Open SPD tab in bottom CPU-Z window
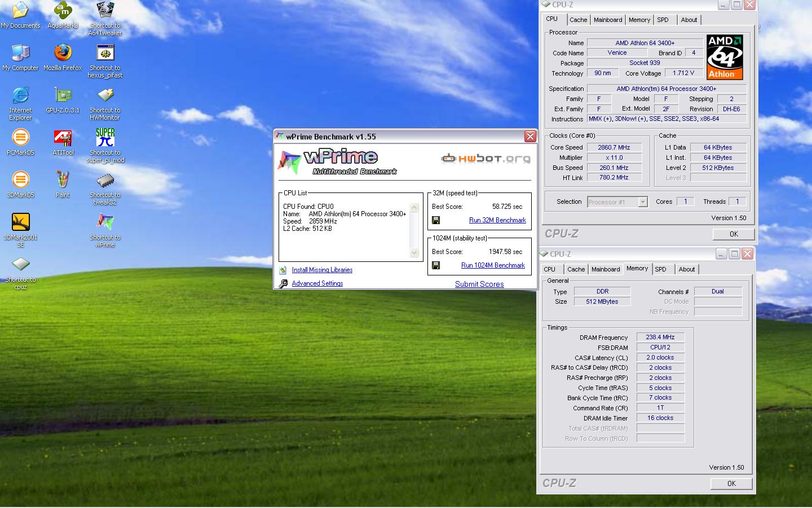The height and width of the screenshot is (508, 812). click(x=661, y=269)
